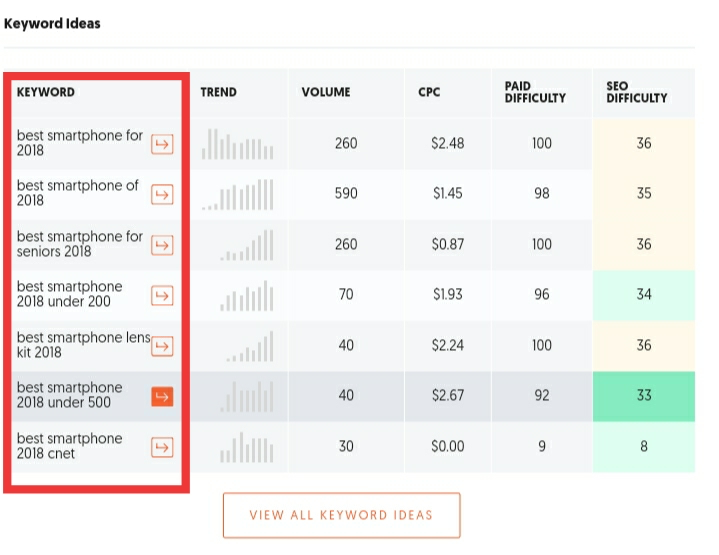The width and height of the screenshot is (719, 555).
Task: Sort by Trend column header
Action: click(x=218, y=92)
